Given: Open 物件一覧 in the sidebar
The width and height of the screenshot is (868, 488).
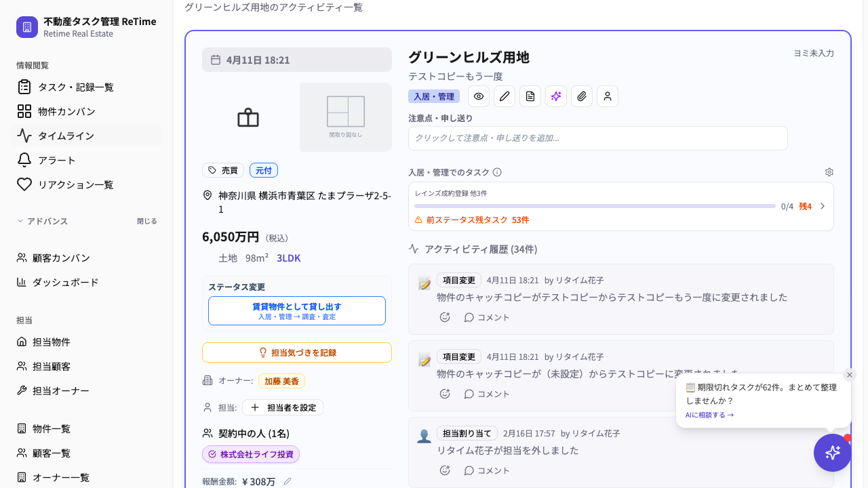Looking at the screenshot, I should pyautogui.click(x=87, y=428).
